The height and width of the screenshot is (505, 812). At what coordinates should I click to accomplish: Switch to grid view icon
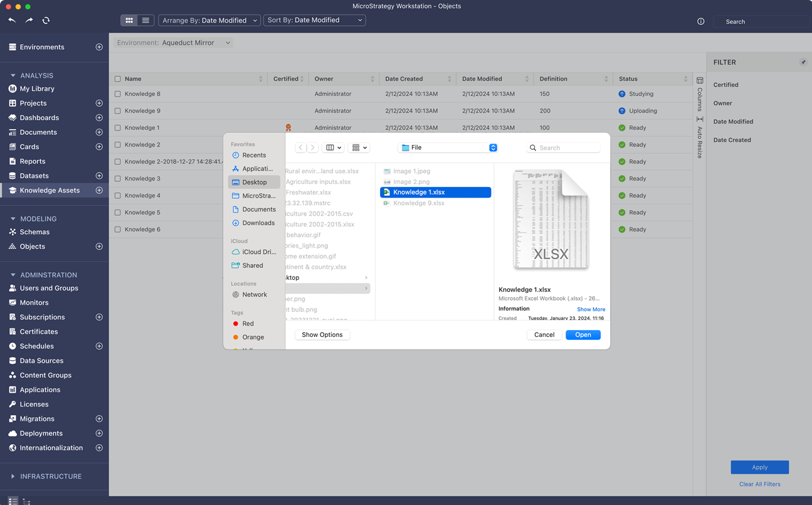click(129, 20)
